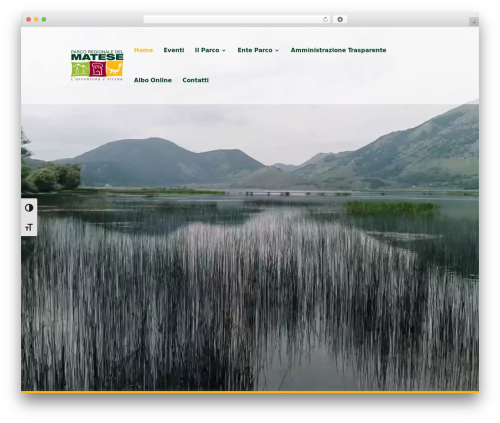Screen dimensions: 500x423
Task: Go to the Home menu item
Action: click(143, 50)
